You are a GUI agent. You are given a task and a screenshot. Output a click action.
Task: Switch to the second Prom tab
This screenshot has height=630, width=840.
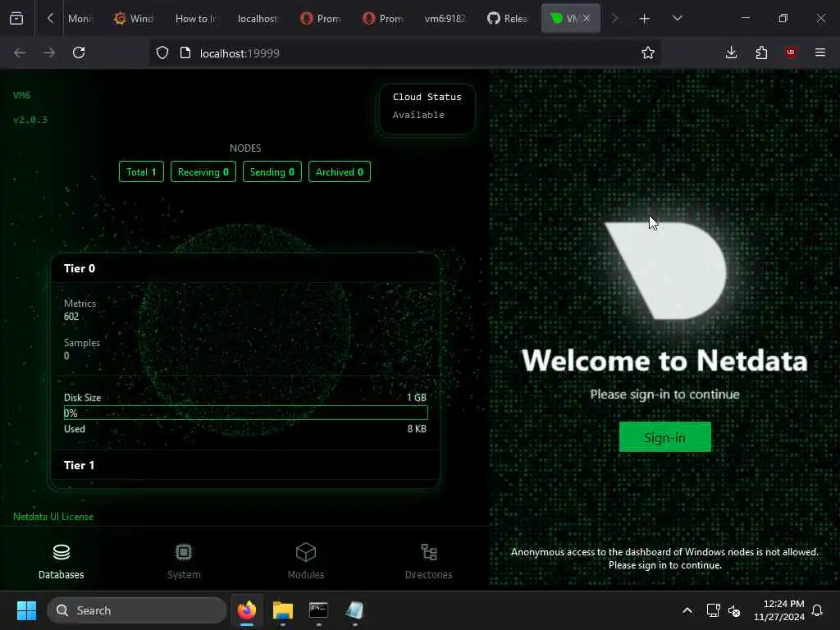click(x=383, y=19)
